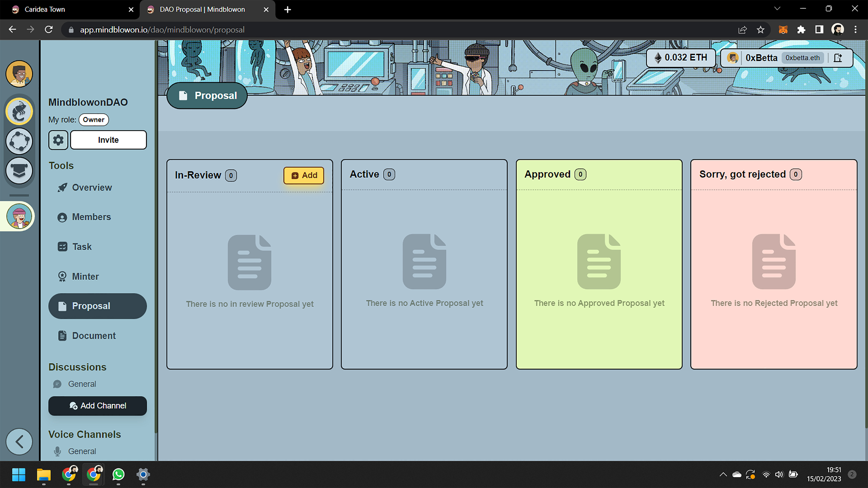Viewport: 868px width, 488px height.
Task: Click the share page icon in address bar
Action: 742,30
